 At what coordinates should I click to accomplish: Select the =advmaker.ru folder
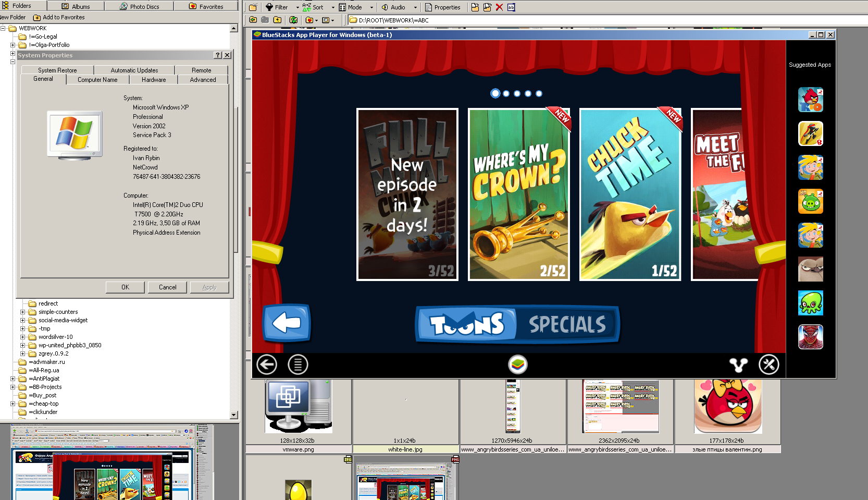tap(47, 362)
